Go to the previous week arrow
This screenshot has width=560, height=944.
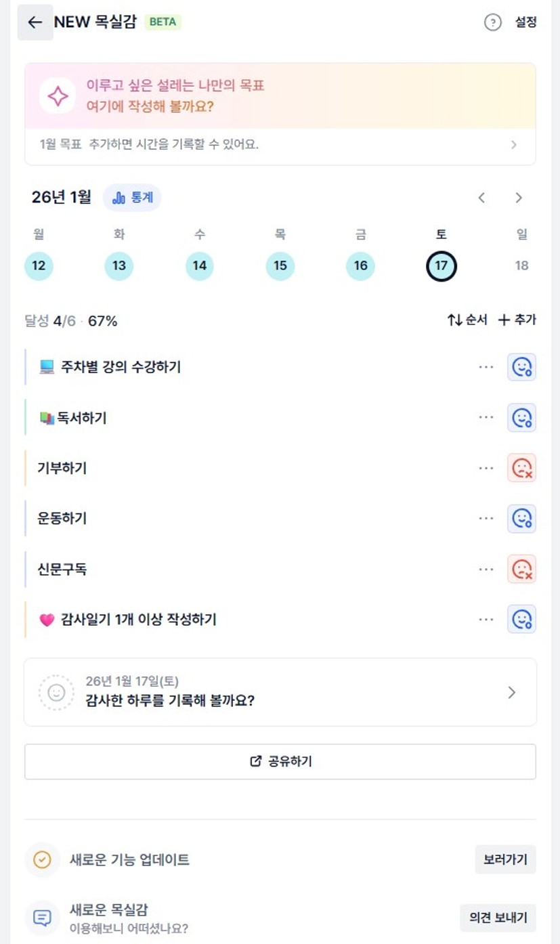point(481,198)
